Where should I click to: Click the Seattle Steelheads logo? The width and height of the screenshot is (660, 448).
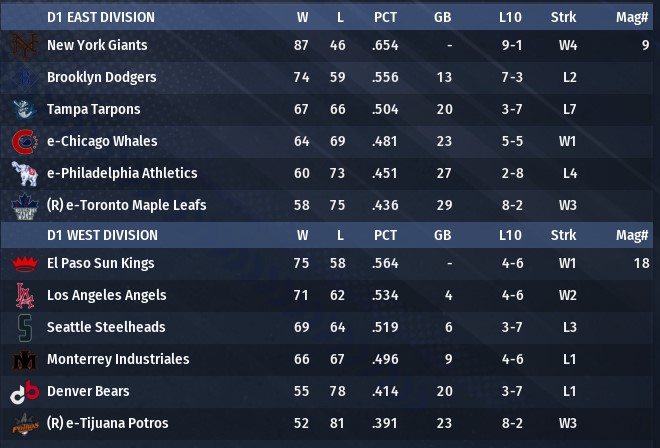pos(23,328)
